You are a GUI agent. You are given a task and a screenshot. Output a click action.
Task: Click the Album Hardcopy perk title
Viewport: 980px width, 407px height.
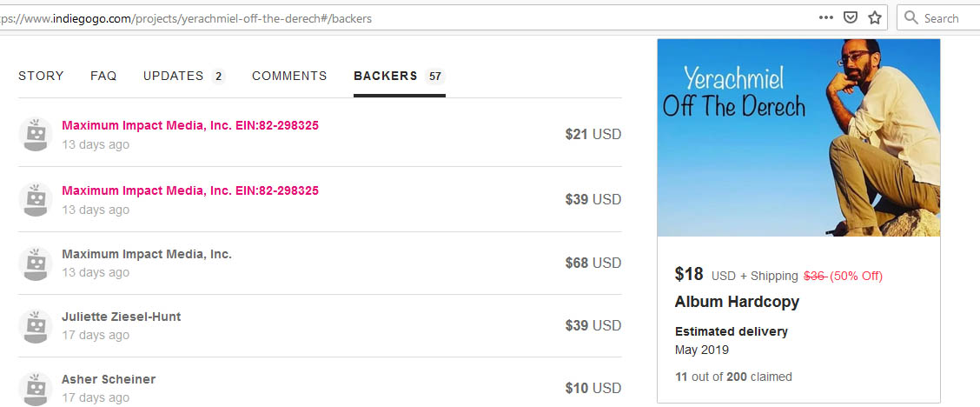[x=737, y=302]
